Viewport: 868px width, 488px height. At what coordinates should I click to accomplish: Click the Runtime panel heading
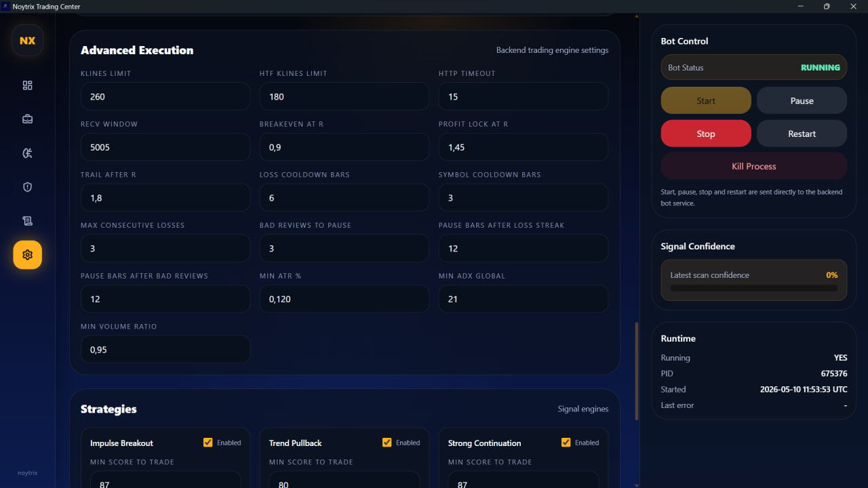(x=678, y=339)
